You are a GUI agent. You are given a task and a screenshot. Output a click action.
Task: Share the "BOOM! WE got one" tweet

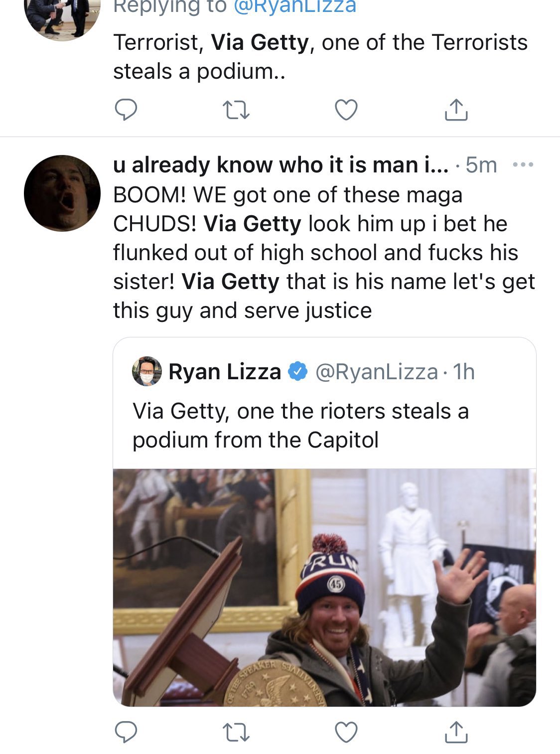(456, 732)
